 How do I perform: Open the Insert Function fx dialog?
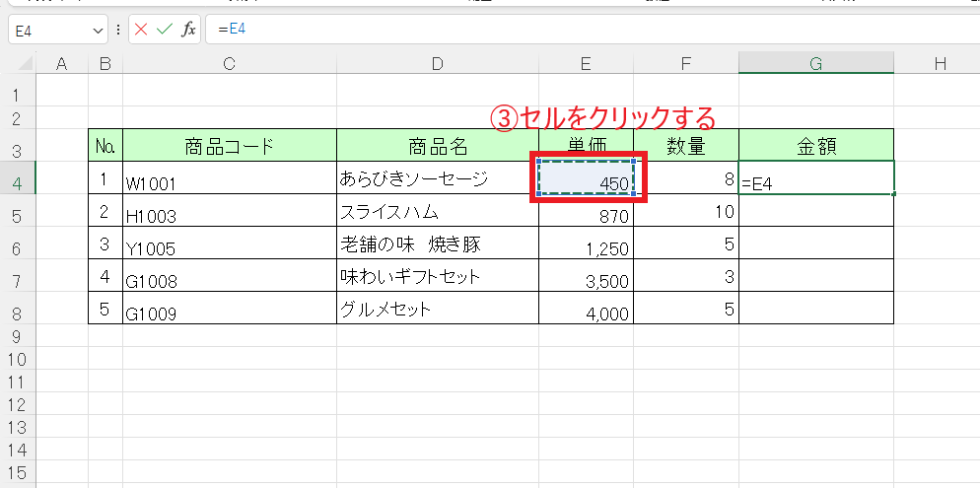(188, 30)
